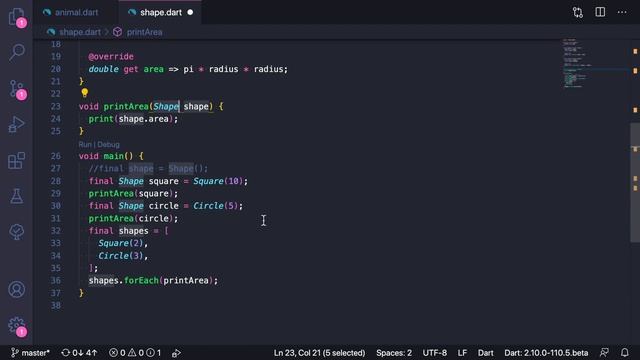Image resolution: width=640 pixels, height=360 pixels.
Task: Change encoding via UTF-8
Action: [x=435, y=353]
